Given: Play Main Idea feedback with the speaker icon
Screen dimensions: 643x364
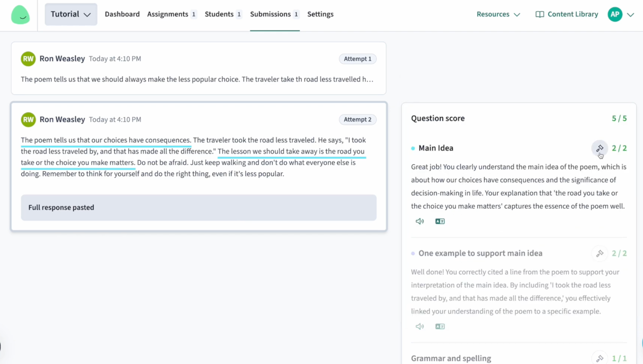Looking at the screenshot, I should point(420,221).
